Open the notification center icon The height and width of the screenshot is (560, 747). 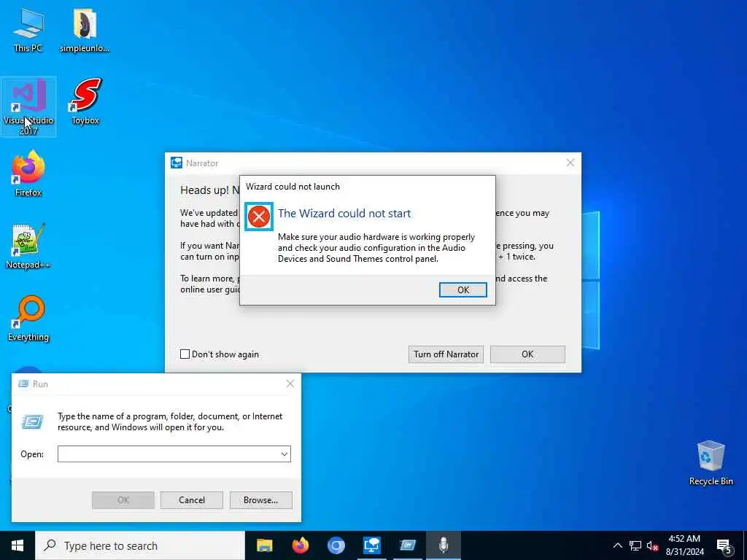pos(724,546)
